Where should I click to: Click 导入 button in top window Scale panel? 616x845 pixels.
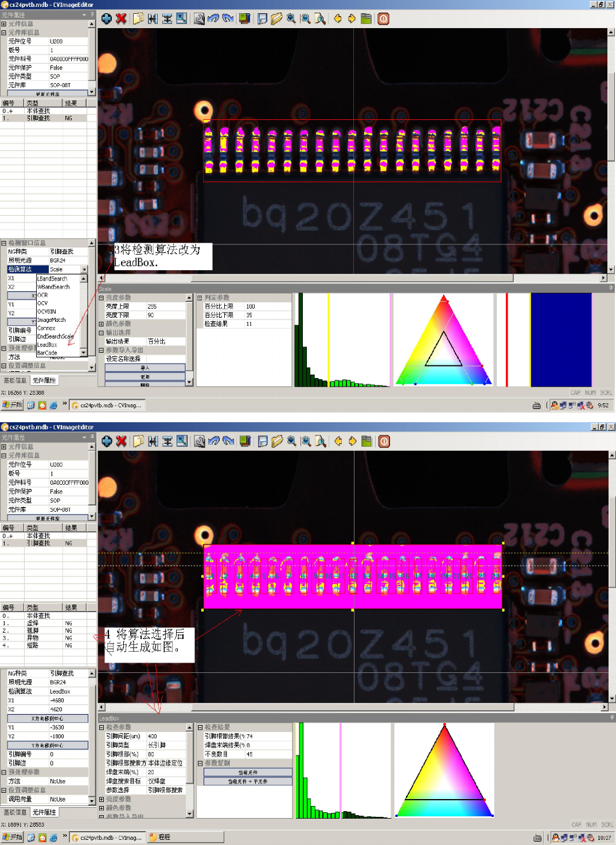tap(145, 368)
